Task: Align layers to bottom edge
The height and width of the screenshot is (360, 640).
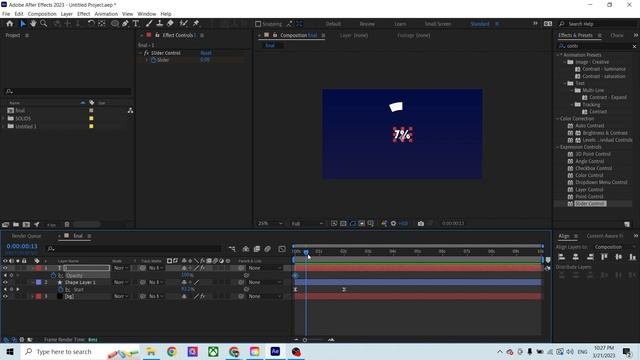Action: 633,257
